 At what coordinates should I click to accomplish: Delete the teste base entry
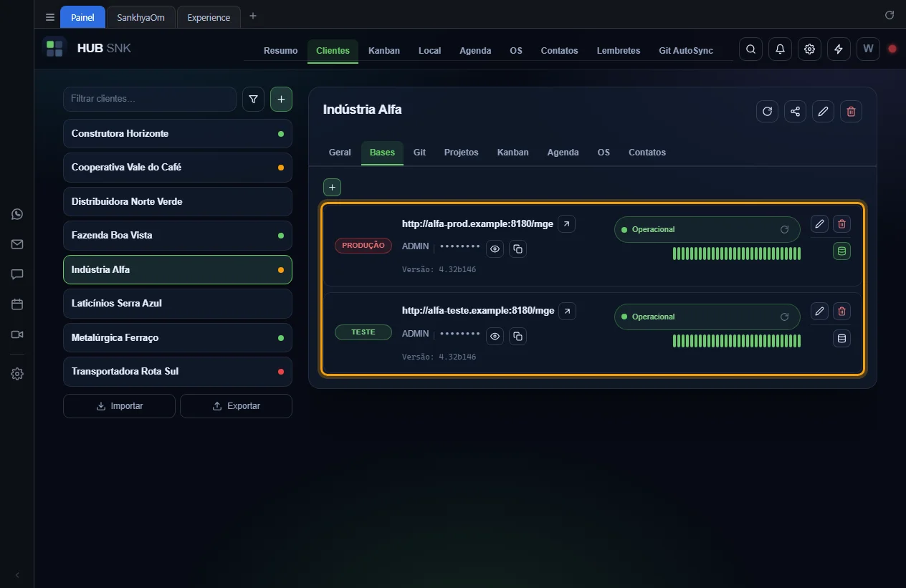point(841,311)
